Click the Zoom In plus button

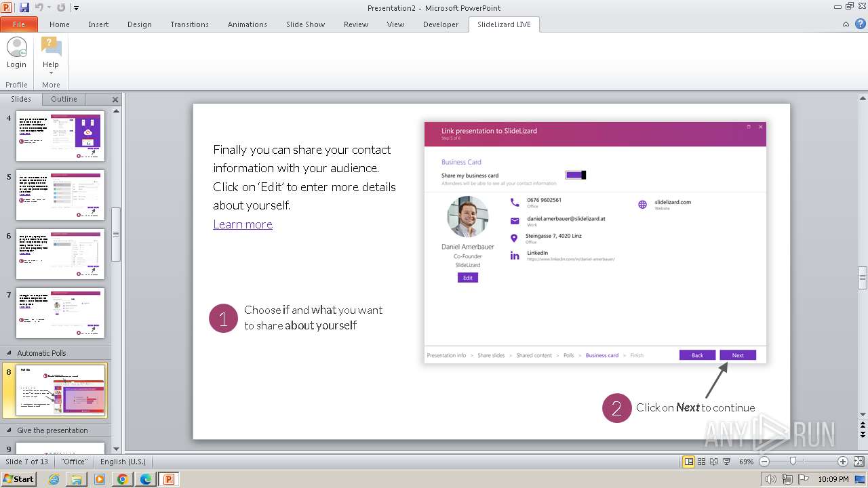[843, 462]
